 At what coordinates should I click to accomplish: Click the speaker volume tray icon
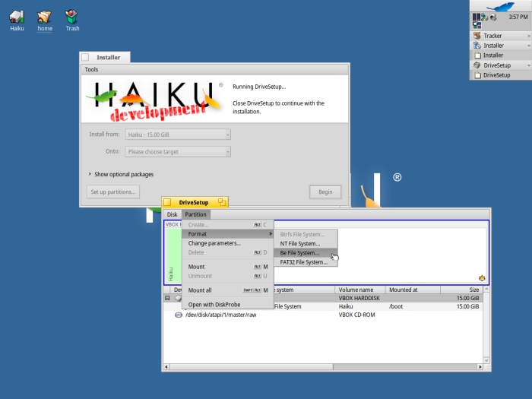pos(492,17)
